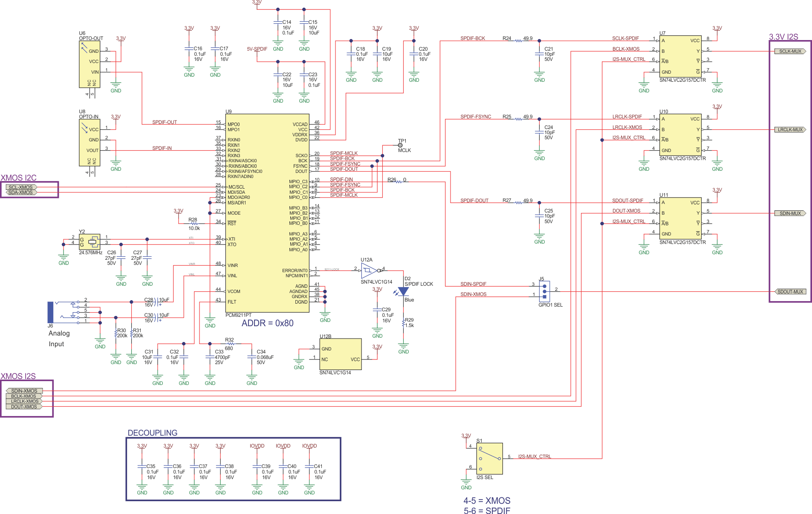
Task: Select the XMOS I2S section label
Action: 19,376
